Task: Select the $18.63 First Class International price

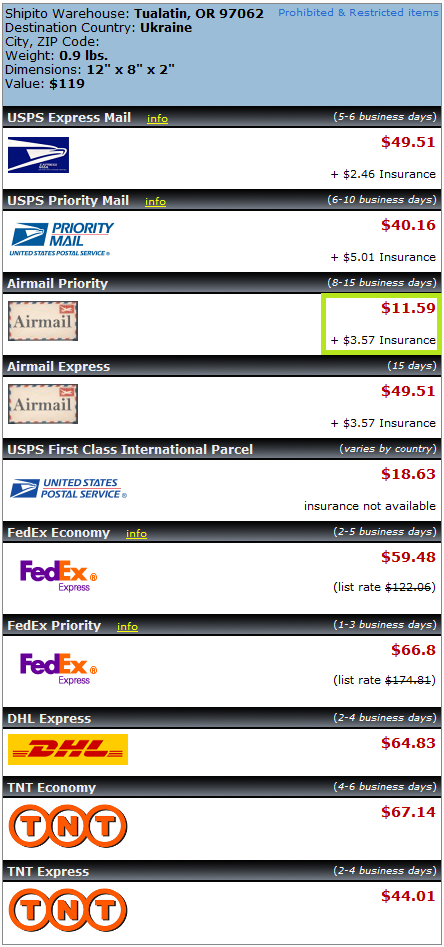Action: click(x=408, y=474)
